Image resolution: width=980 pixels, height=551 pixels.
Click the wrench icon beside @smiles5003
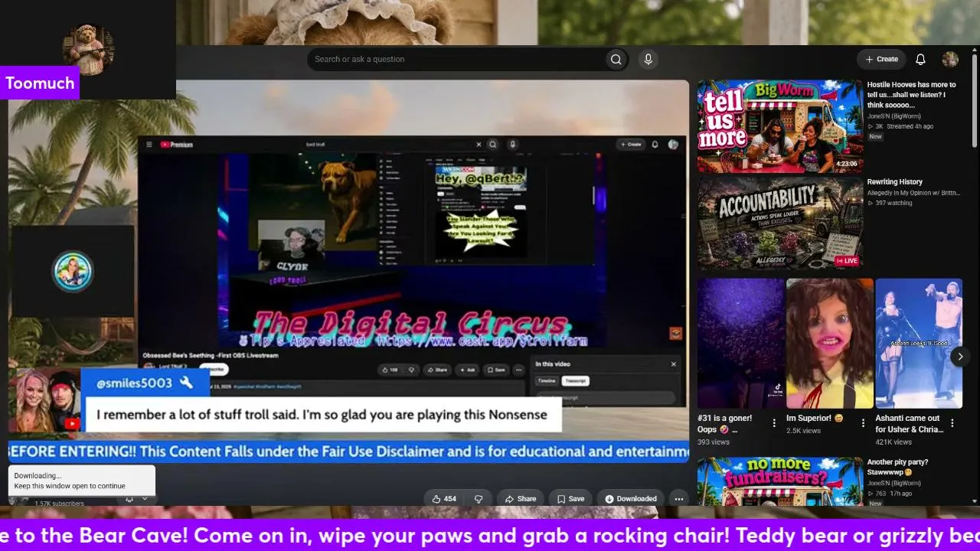[x=186, y=383]
